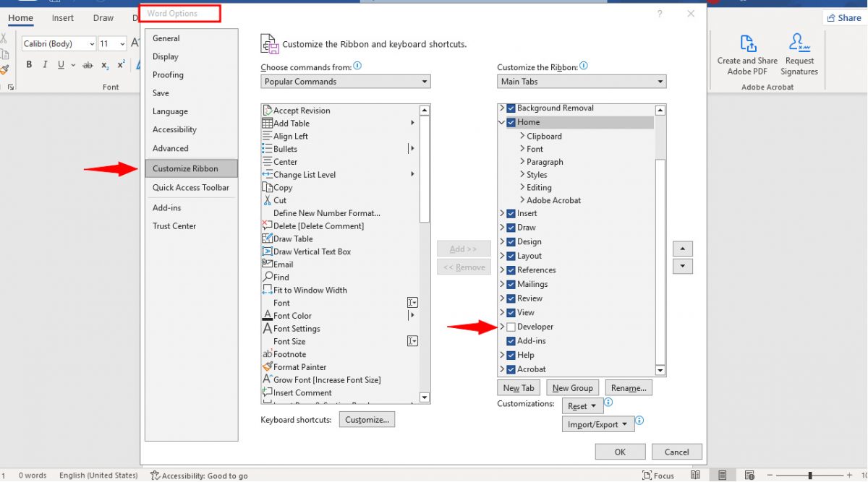868x482 pixels.
Task: Open the Customize the Ribbon dropdown
Action: click(x=582, y=81)
